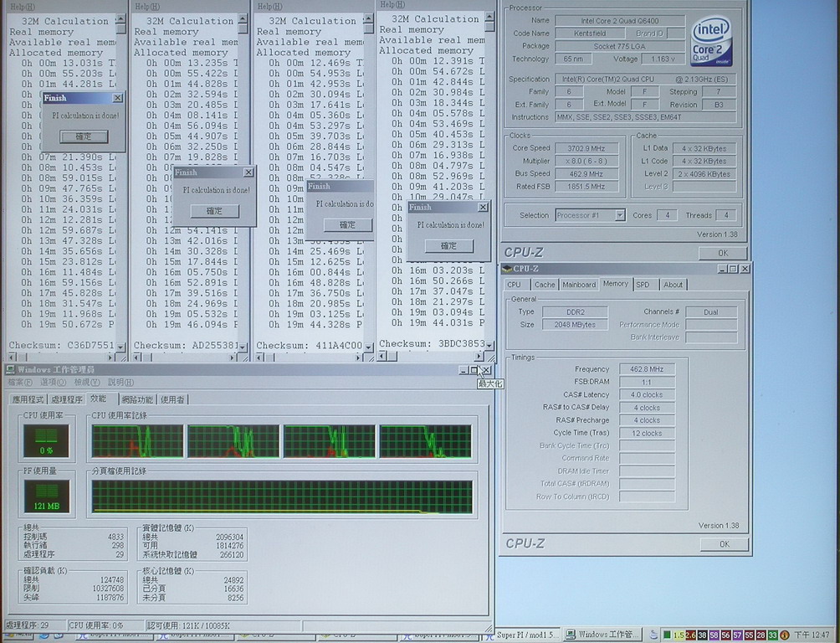Confirm 確定 in Finish dialog over checksum 411A4C00
This screenshot has width=840, height=643.
(348, 225)
